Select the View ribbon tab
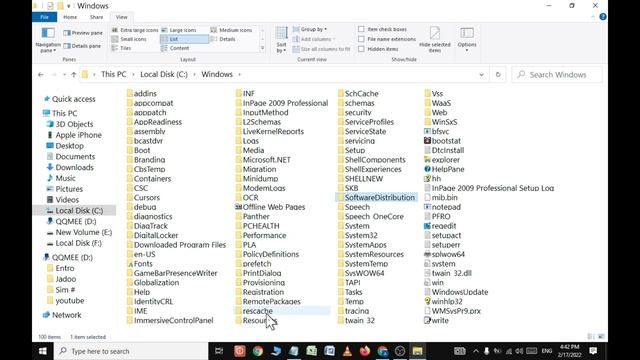The image size is (640, 360). [x=122, y=17]
